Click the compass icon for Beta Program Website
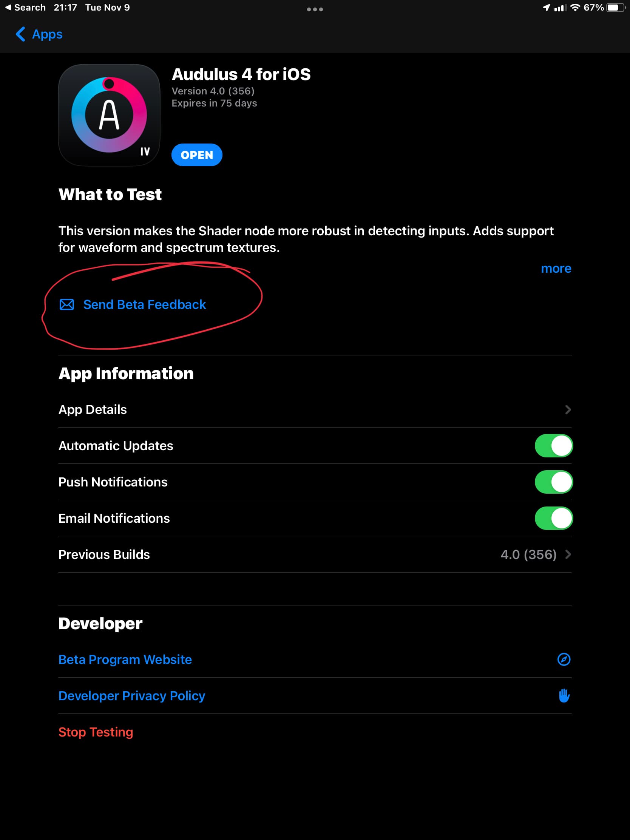 coord(564,659)
